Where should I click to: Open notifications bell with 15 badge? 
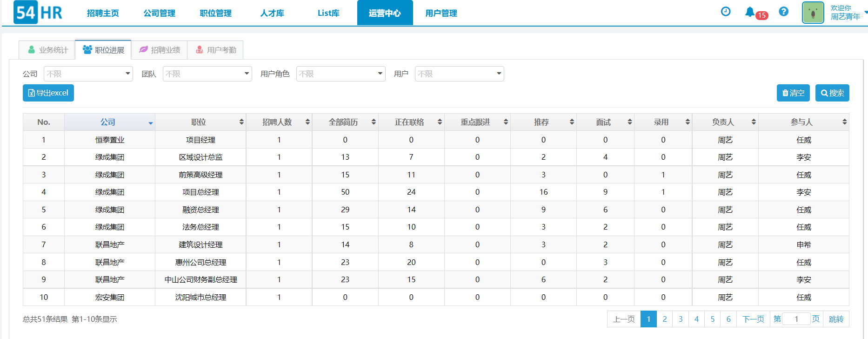tap(756, 13)
